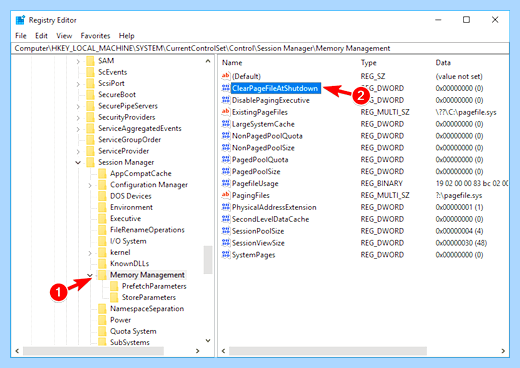
Task: Select the DOS Devices key
Action: pos(131,196)
